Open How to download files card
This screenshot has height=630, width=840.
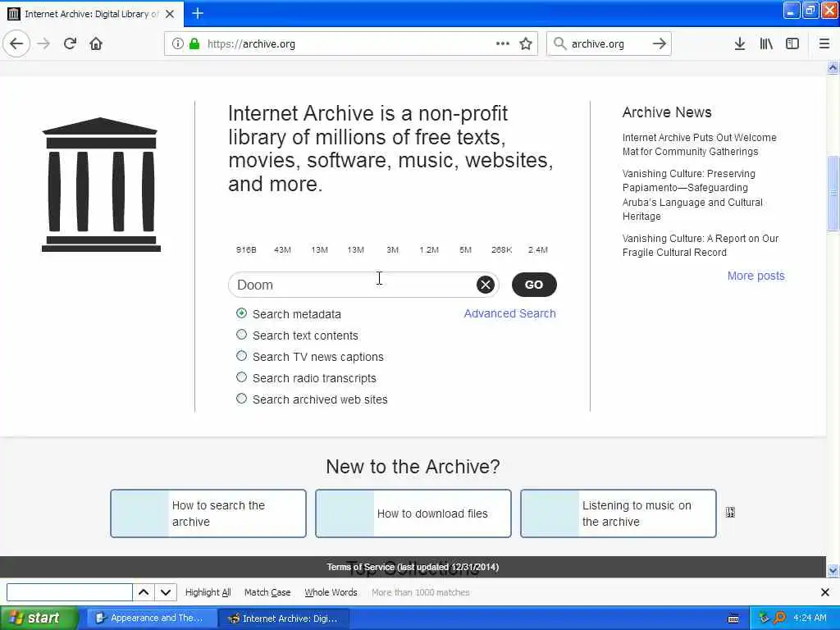413,514
